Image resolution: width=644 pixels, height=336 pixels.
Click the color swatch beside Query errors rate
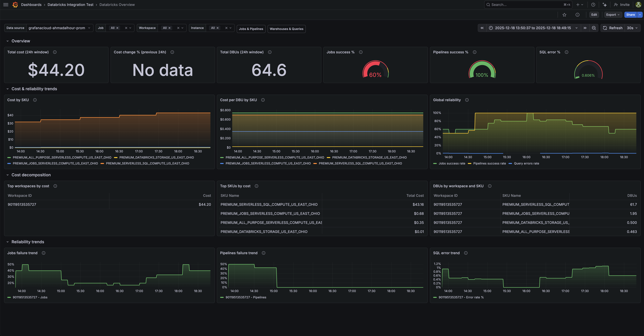click(x=510, y=163)
